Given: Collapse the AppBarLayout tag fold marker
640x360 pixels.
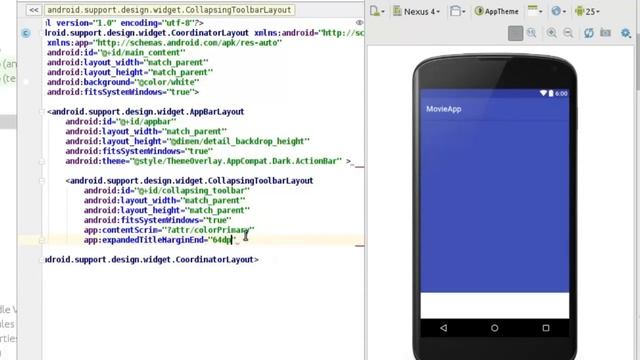Looking at the screenshot, I should tap(42, 111).
